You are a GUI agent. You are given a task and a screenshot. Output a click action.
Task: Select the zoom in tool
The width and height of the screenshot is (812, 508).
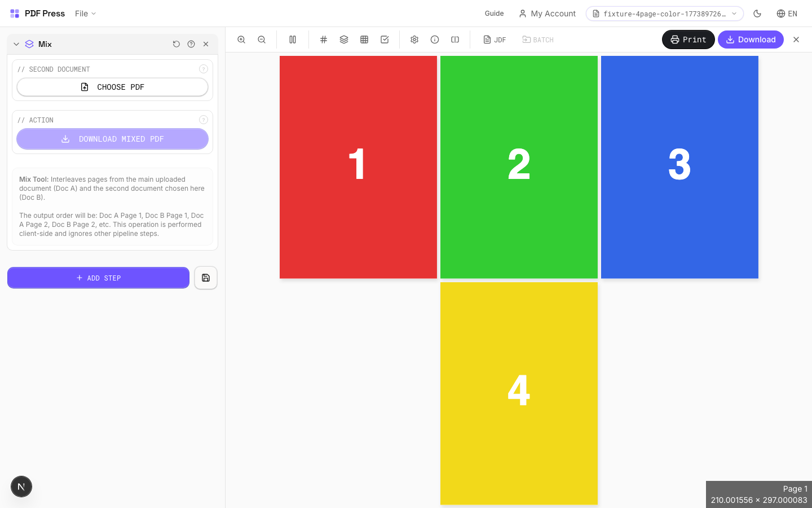(241, 40)
